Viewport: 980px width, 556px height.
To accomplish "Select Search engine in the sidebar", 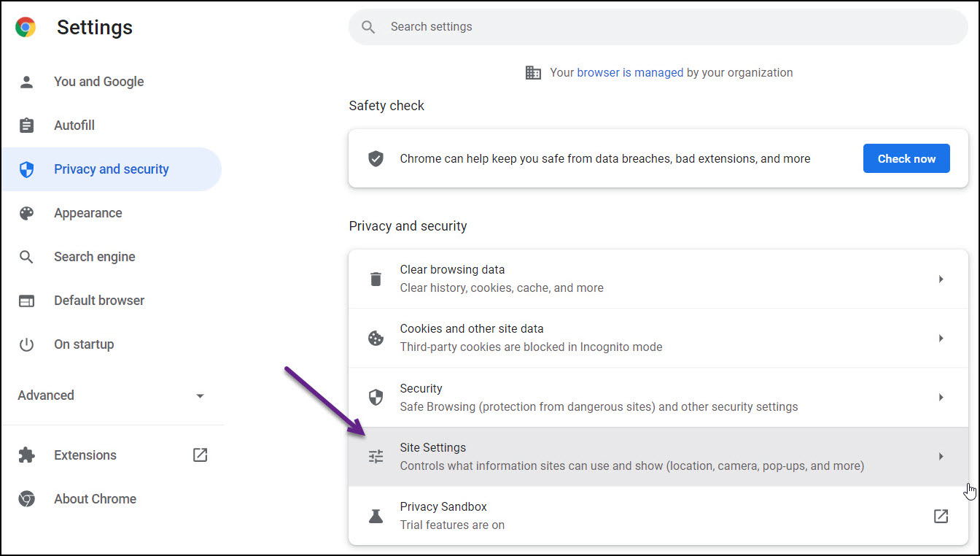I will (x=95, y=257).
